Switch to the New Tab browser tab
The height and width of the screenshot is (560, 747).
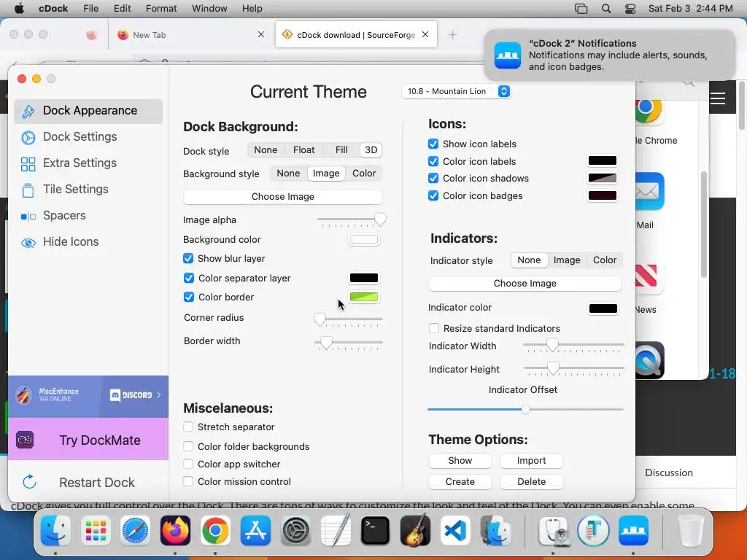coord(190,35)
